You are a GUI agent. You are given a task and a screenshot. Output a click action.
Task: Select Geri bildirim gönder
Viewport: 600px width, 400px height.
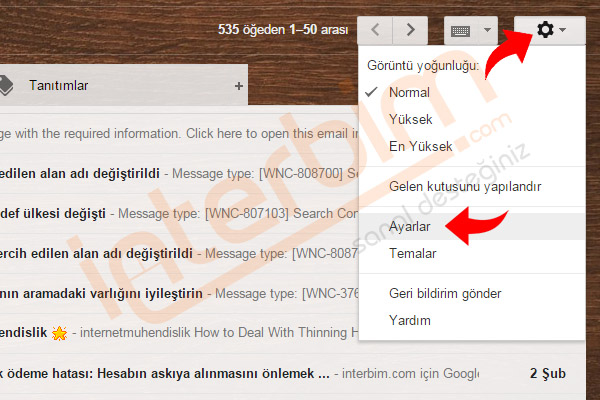point(471,294)
